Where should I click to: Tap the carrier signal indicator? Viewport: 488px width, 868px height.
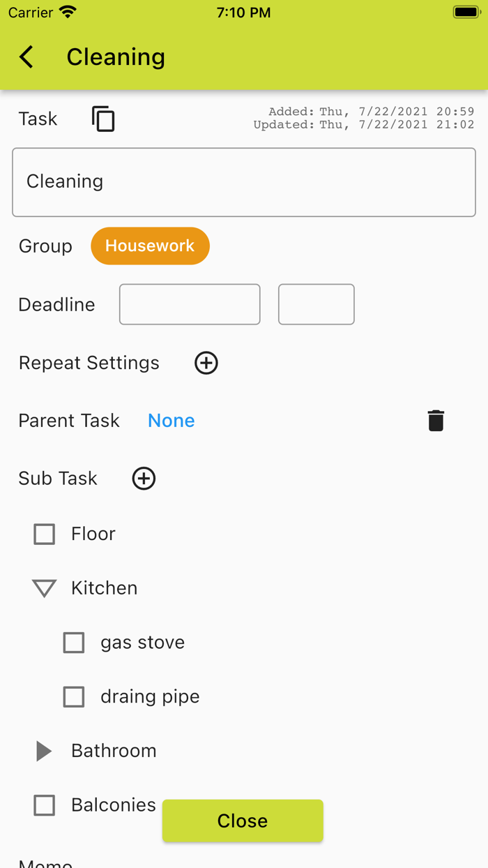28,12
